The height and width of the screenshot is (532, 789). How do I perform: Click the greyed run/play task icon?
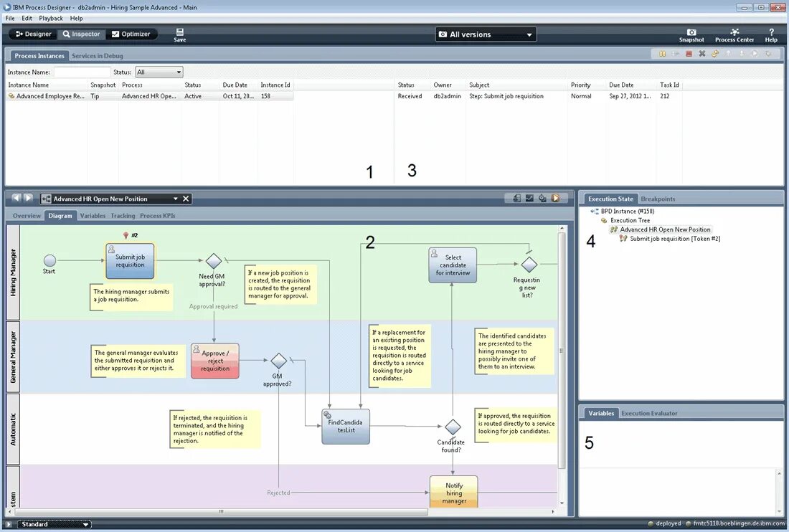coord(755,54)
